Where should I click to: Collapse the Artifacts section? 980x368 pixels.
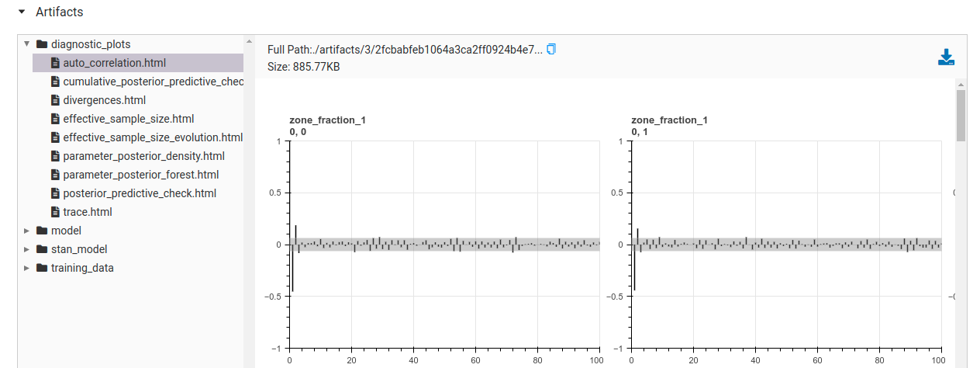click(x=21, y=12)
